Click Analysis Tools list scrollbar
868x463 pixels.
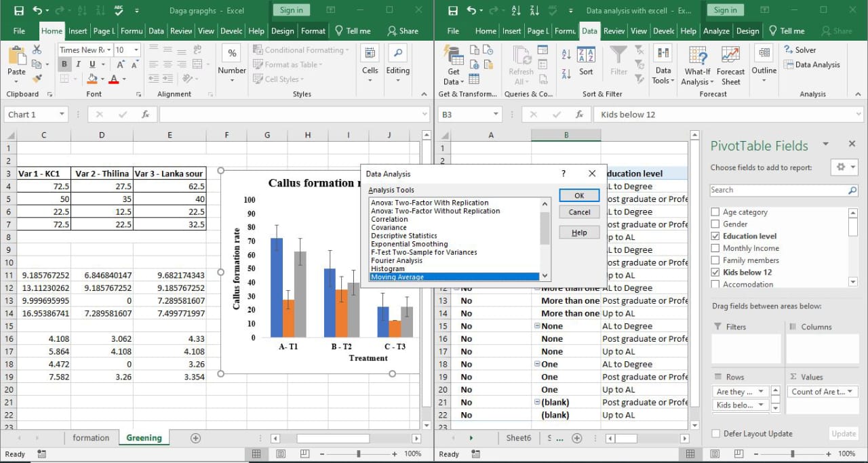545,239
